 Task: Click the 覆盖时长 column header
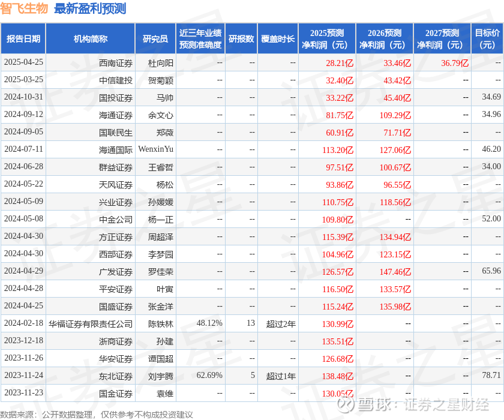[x=278, y=38]
